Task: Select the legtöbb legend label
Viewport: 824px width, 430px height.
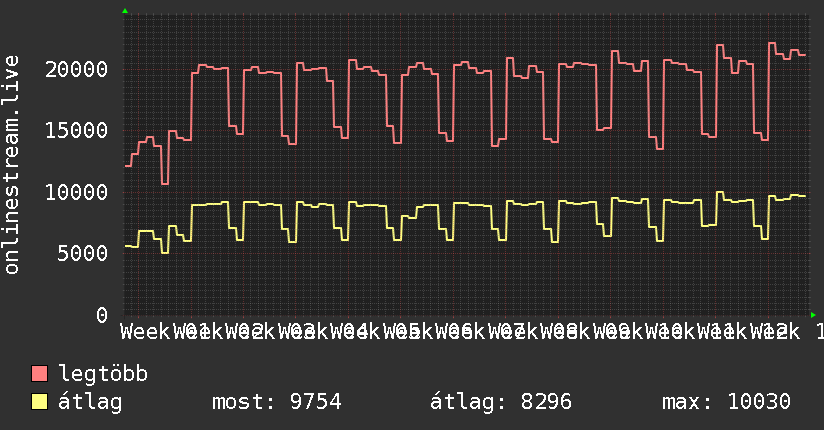Action: tap(103, 374)
